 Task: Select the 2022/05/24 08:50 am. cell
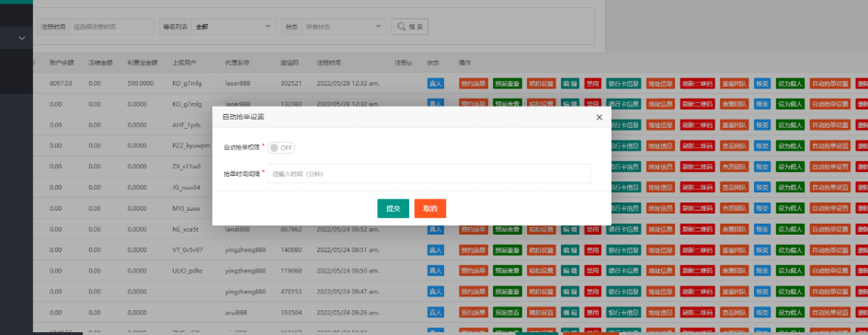click(347, 271)
